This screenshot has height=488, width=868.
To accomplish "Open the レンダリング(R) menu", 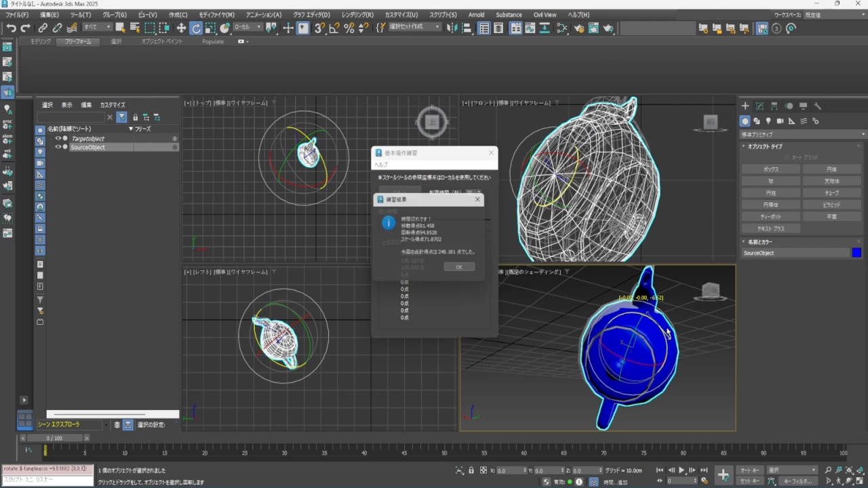I will click(x=357, y=14).
